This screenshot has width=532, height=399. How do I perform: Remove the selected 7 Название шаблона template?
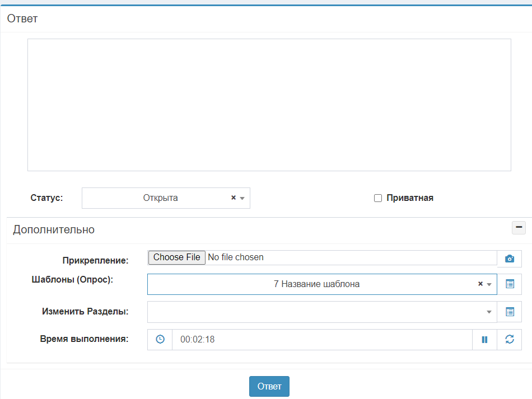tap(480, 284)
